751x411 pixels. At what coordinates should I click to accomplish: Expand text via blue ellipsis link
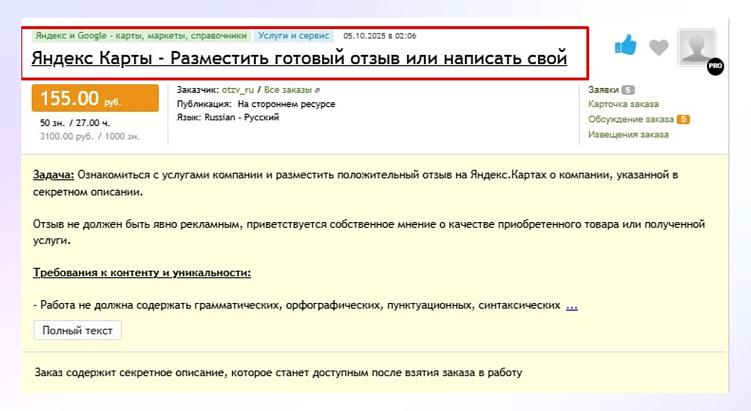coord(571,306)
